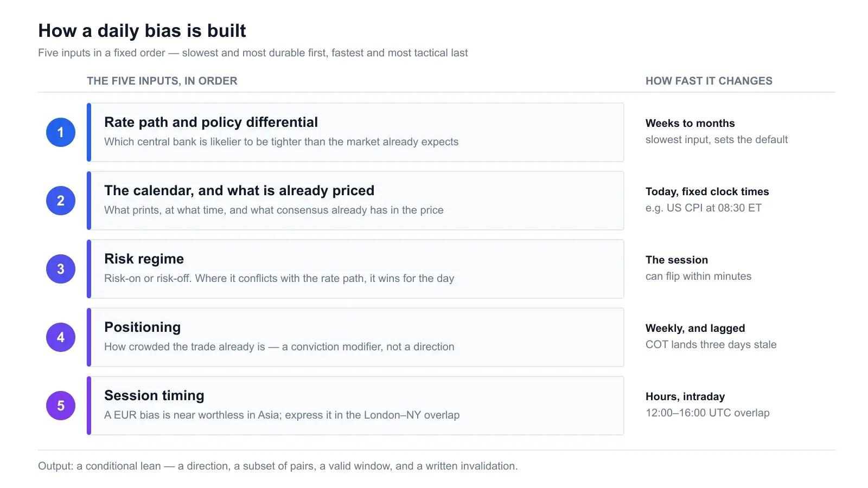868x488 pixels.
Task: Click 'THE FIVE INPUTS, IN ORDER' column header
Action: (x=162, y=81)
